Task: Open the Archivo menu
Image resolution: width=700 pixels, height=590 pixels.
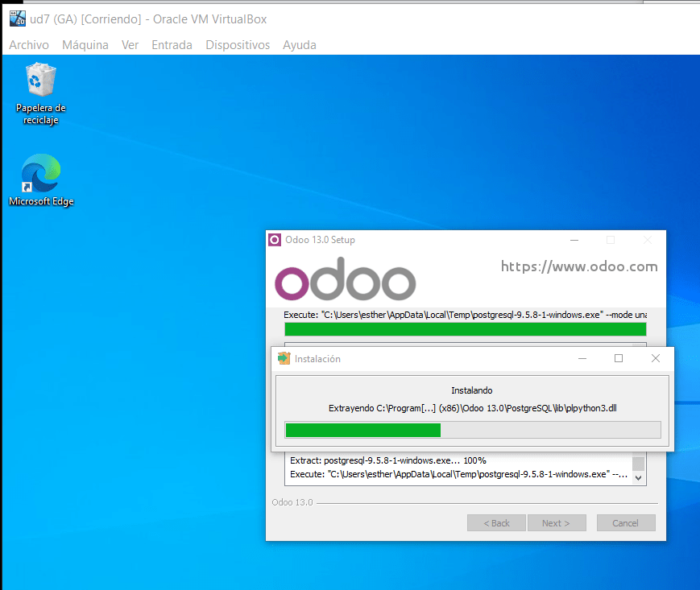Action: 28,44
